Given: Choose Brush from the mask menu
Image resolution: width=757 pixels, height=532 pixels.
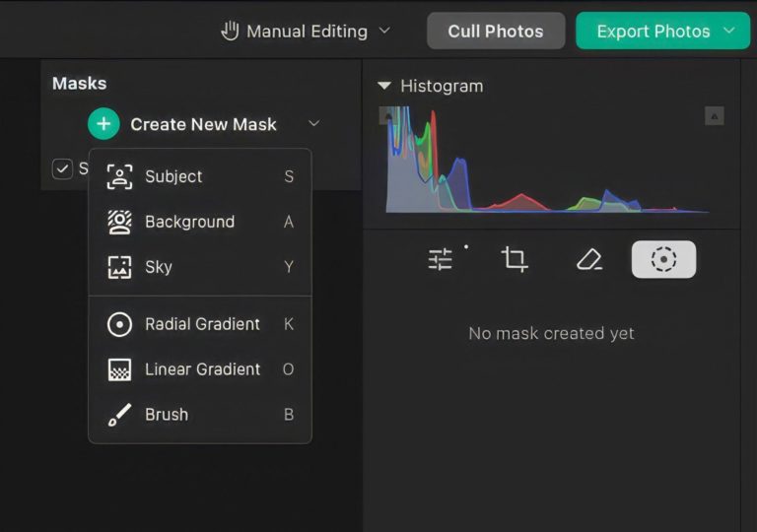Looking at the screenshot, I should (x=200, y=415).
